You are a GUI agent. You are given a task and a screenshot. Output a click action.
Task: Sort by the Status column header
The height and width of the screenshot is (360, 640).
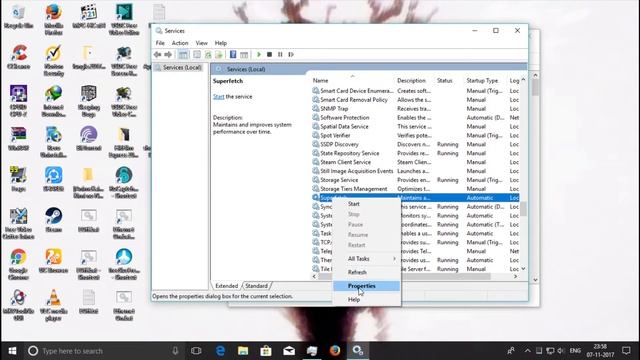444,80
